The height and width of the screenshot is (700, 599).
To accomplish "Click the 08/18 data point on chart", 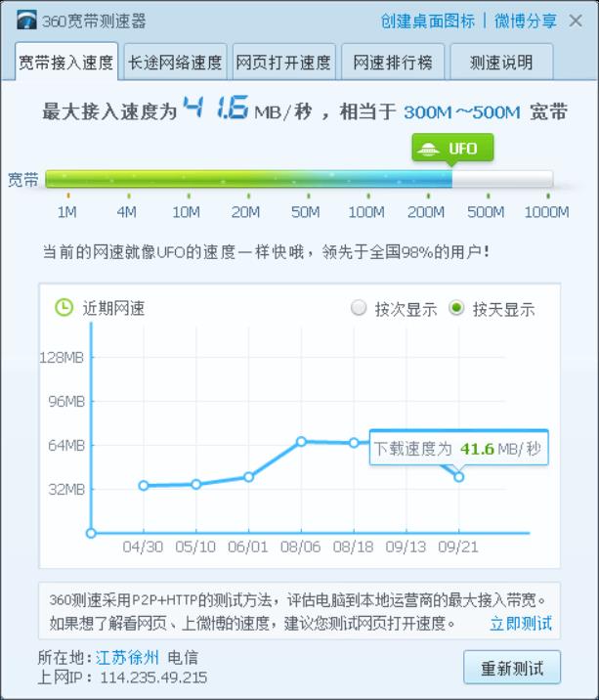I will point(354,443).
